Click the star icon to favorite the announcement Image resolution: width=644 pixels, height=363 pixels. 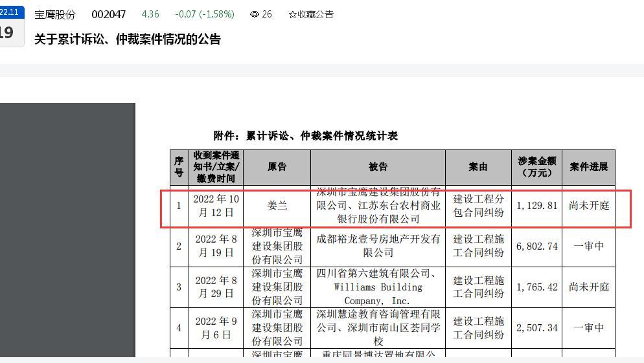point(292,14)
